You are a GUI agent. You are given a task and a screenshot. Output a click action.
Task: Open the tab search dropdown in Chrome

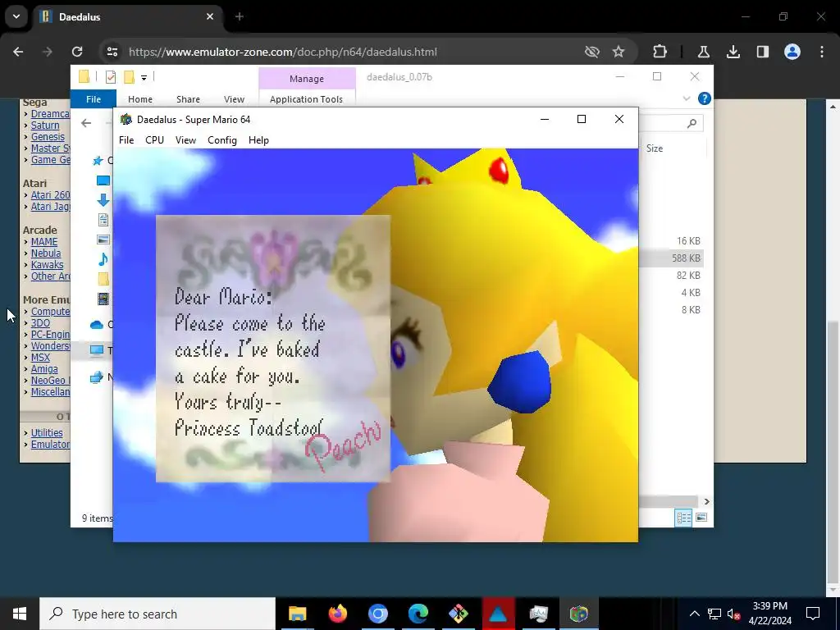(16, 16)
